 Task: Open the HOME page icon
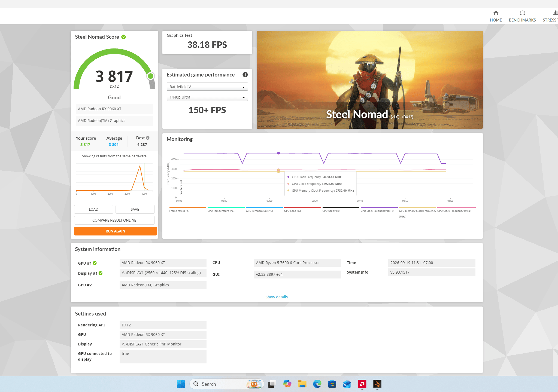pyautogui.click(x=496, y=13)
